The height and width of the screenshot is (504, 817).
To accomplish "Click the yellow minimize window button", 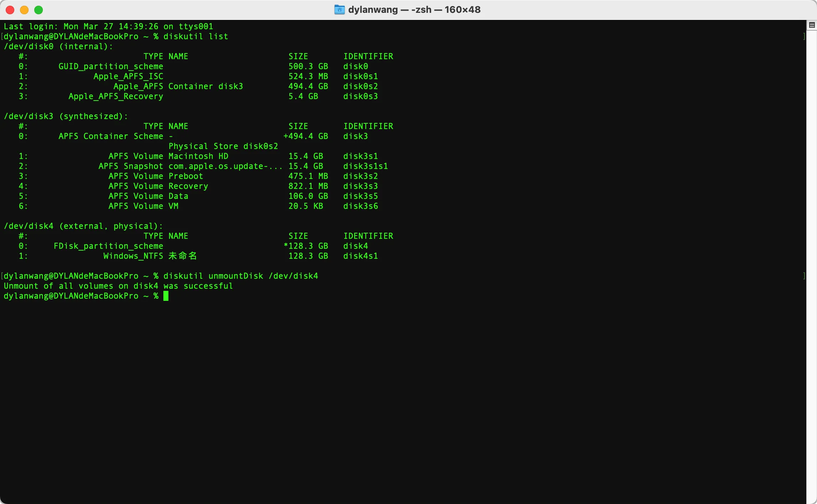I will coord(24,10).
